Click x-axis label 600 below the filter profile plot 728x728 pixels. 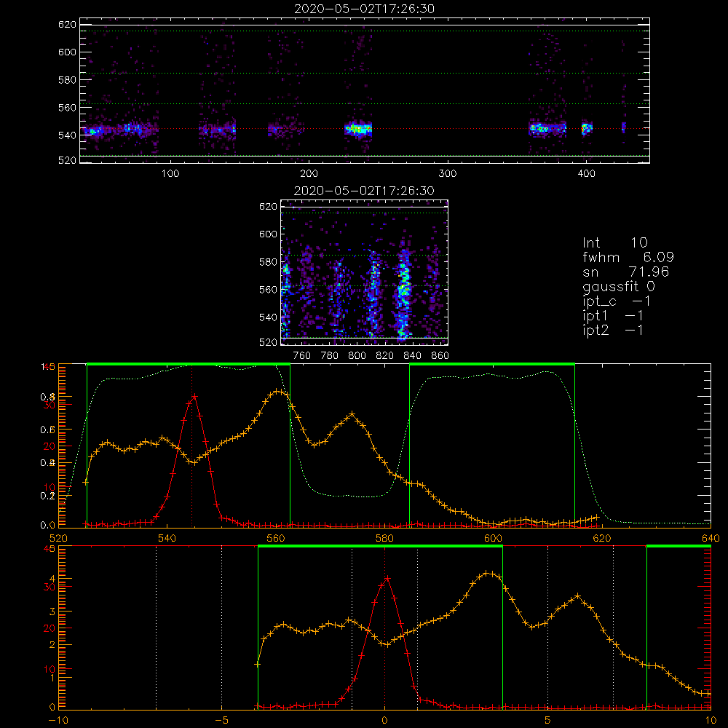click(x=493, y=538)
